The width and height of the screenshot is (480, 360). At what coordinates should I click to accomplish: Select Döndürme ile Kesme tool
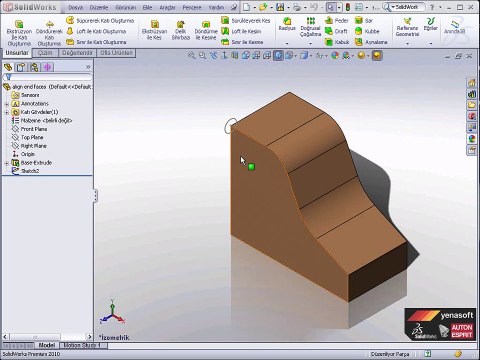pos(206,30)
